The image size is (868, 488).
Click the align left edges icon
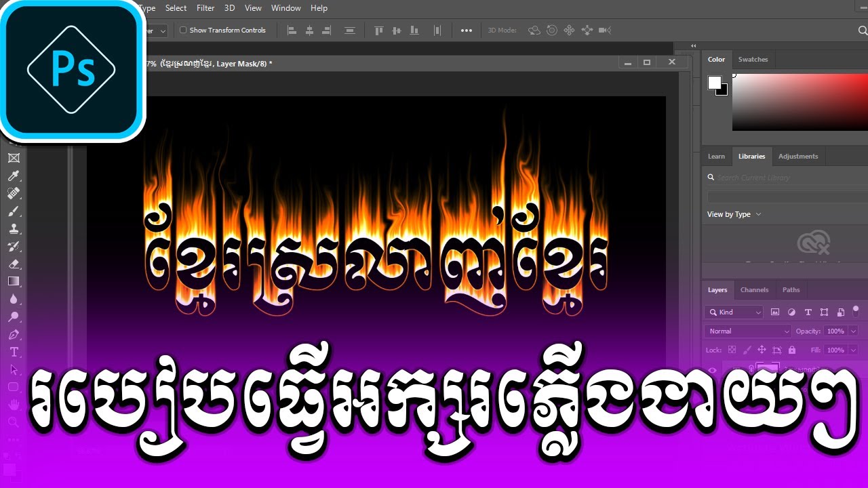(x=292, y=30)
